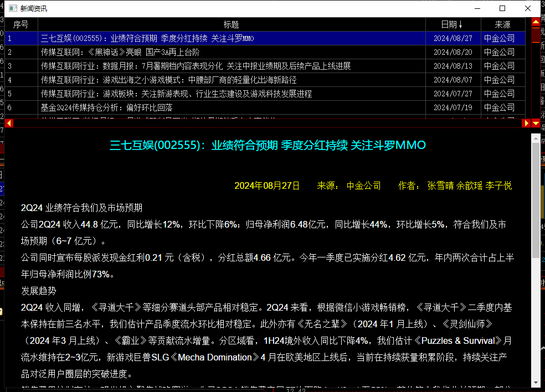
Task: Click the 标题 column header
Action: (x=231, y=24)
